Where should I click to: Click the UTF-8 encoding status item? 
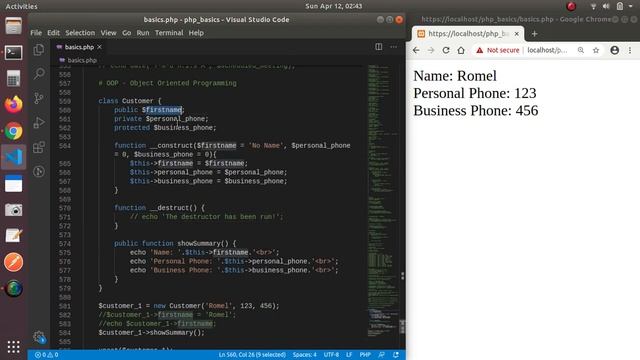[331, 355]
